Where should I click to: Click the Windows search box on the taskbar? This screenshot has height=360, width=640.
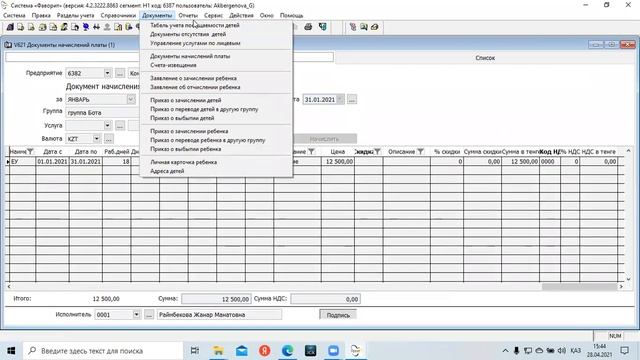102,351
